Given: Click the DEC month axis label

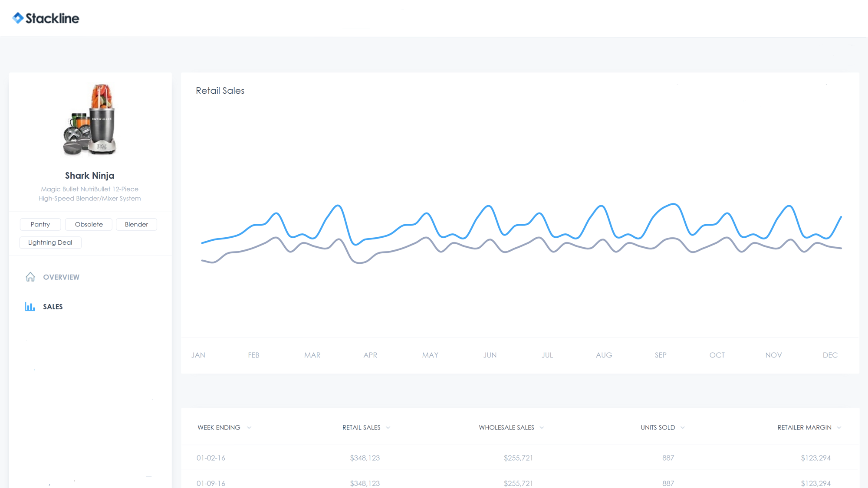Looking at the screenshot, I should point(830,355).
